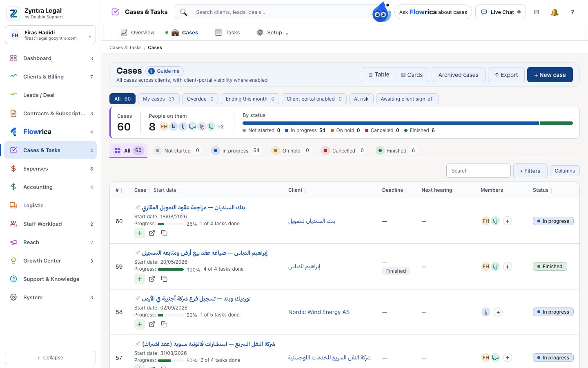The width and height of the screenshot is (588, 368).
Task: Toggle the Overdue filter chip
Action: [x=200, y=99]
